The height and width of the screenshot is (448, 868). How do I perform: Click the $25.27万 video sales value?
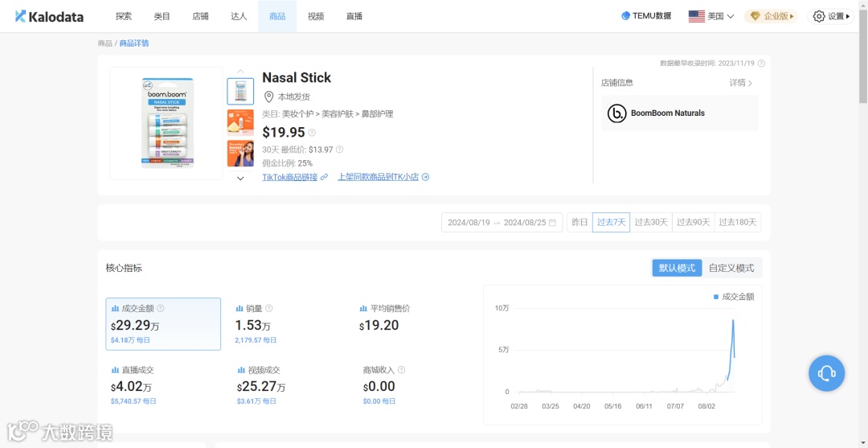pyautogui.click(x=261, y=387)
